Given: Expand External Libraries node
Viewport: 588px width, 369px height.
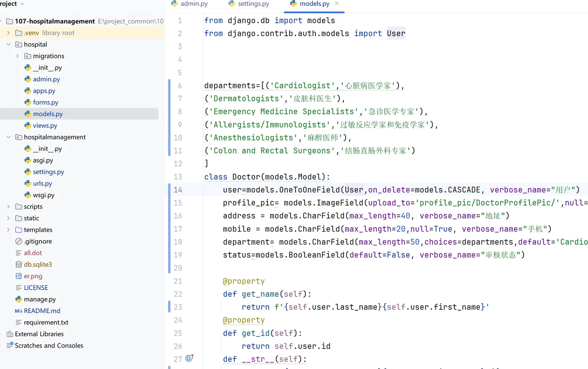Looking at the screenshot, I should point(1,334).
